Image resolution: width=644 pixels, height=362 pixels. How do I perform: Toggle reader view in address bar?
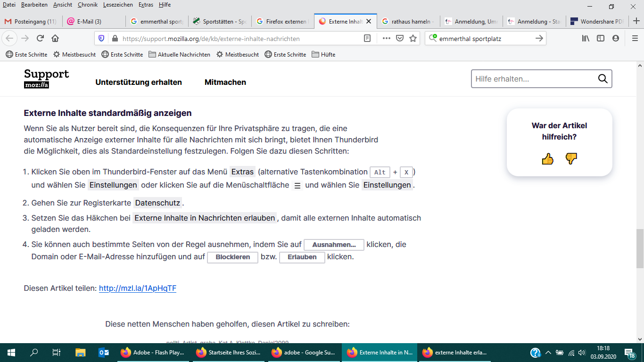[x=367, y=38]
